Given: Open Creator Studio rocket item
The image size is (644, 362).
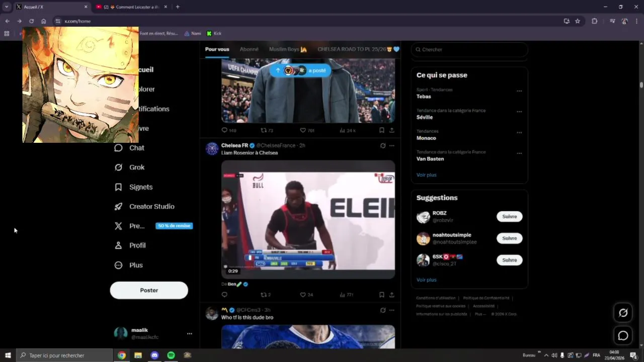Looking at the screenshot, I should (144, 207).
